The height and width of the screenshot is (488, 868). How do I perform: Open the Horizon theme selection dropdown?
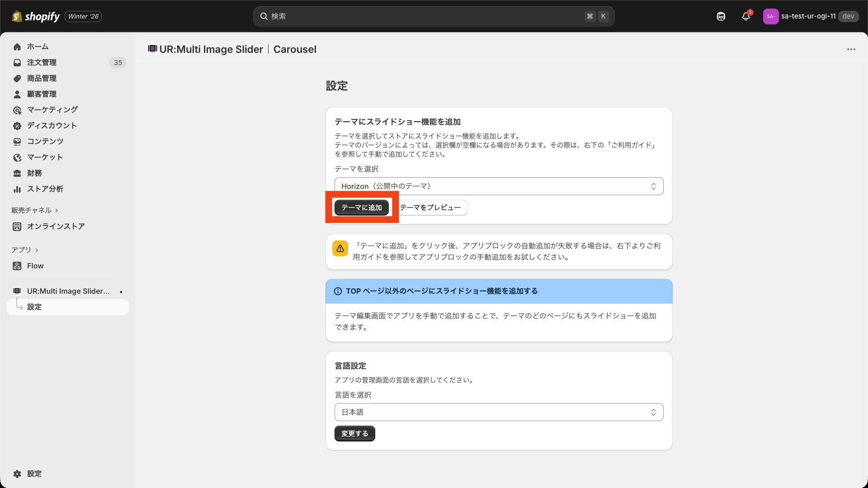(x=499, y=186)
